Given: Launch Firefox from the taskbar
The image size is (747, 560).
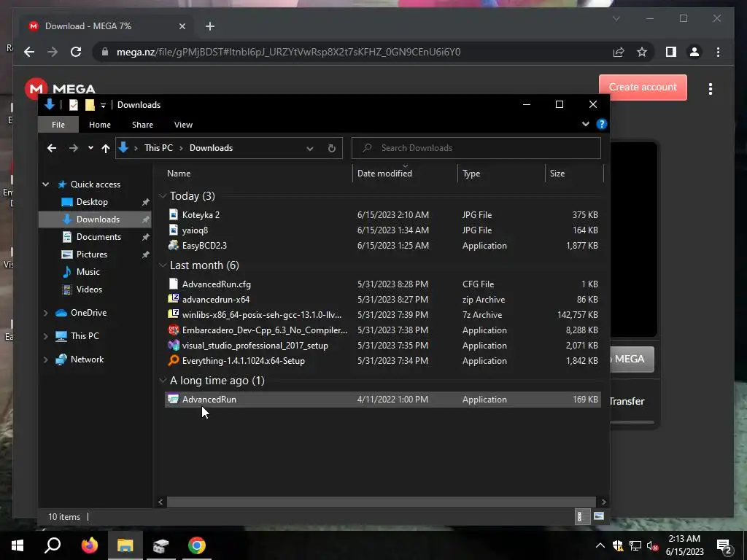Looking at the screenshot, I should 89,545.
